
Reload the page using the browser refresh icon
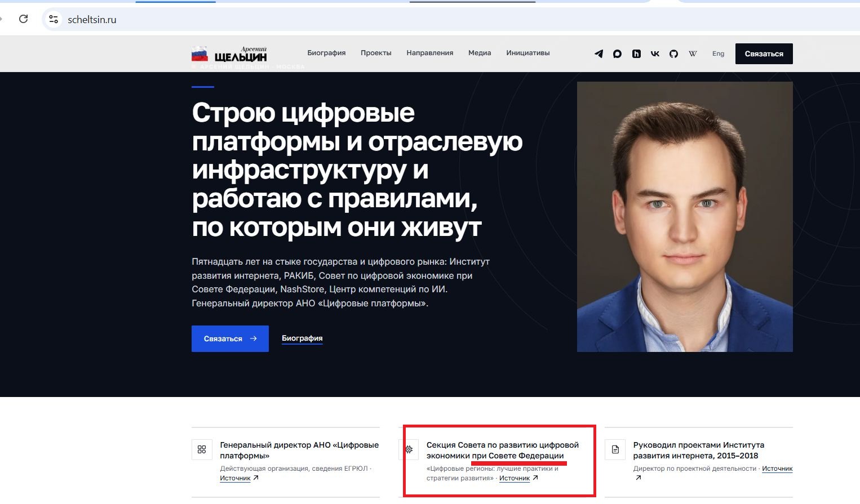click(23, 19)
